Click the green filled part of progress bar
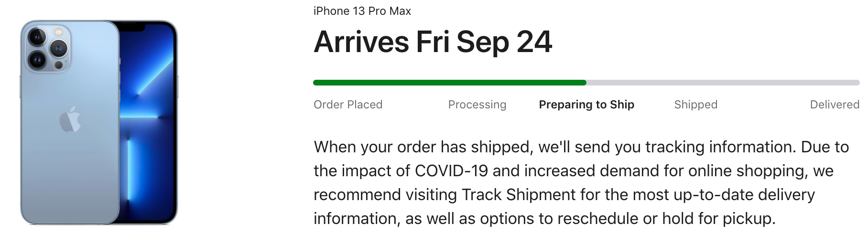This screenshot has height=245, width=868. [449, 83]
